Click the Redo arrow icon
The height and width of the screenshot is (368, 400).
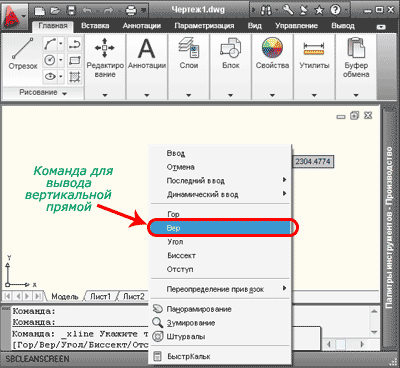click(x=109, y=11)
